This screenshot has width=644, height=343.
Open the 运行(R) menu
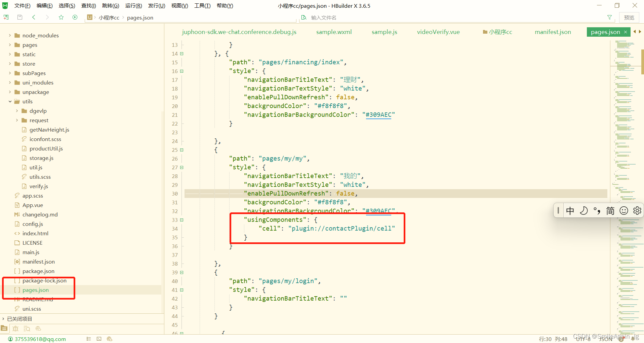tap(133, 6)
